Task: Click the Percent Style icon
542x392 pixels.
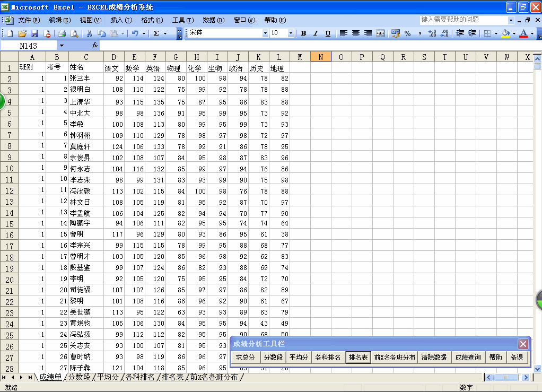Action: 406,33
